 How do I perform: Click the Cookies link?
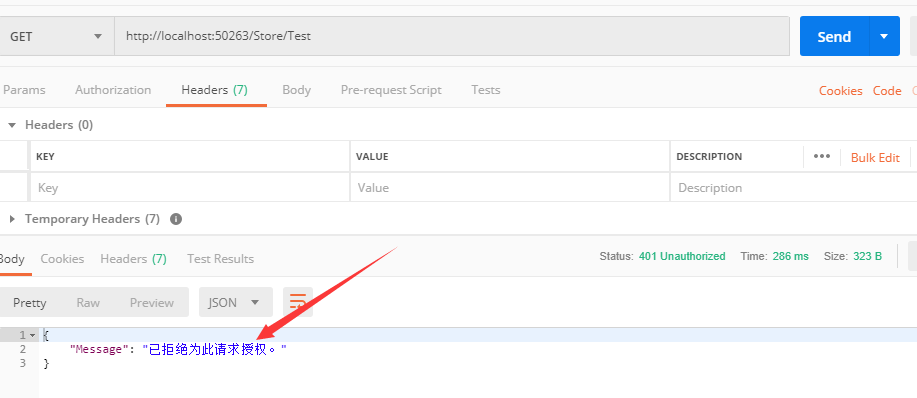tap(840, 91)
